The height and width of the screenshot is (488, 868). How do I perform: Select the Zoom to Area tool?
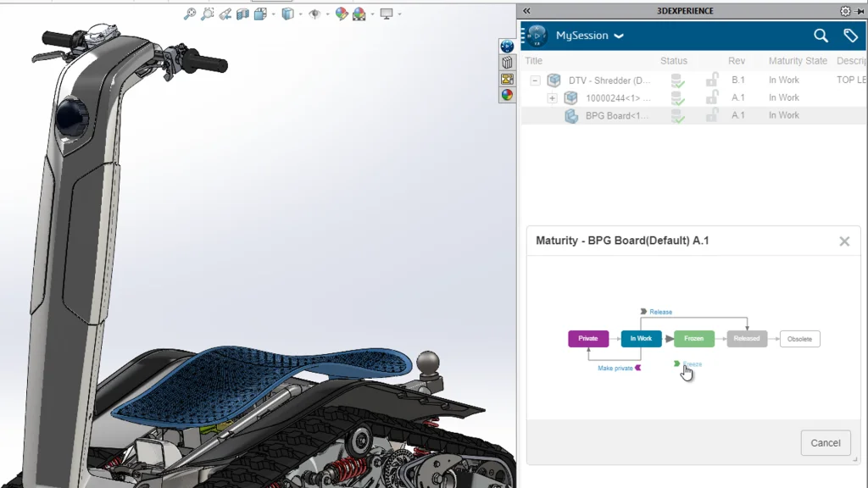(208, 14)
